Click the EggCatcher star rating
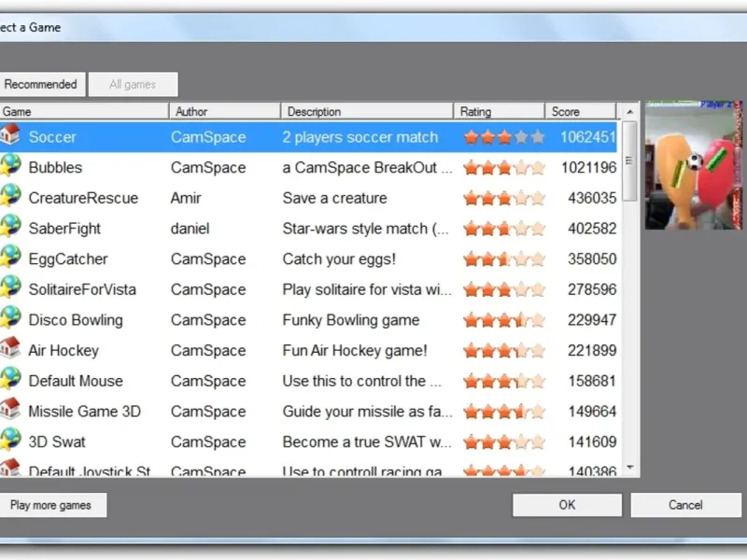 504,259
